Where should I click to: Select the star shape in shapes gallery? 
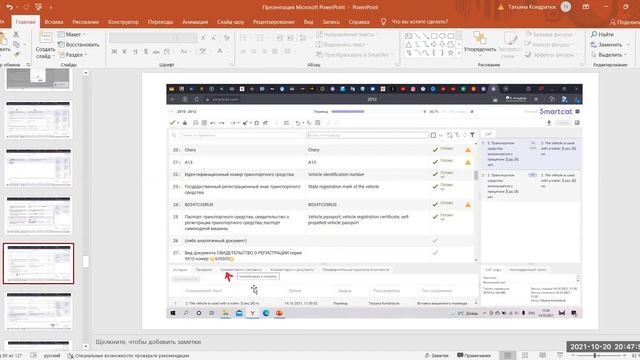coord(451,53)
